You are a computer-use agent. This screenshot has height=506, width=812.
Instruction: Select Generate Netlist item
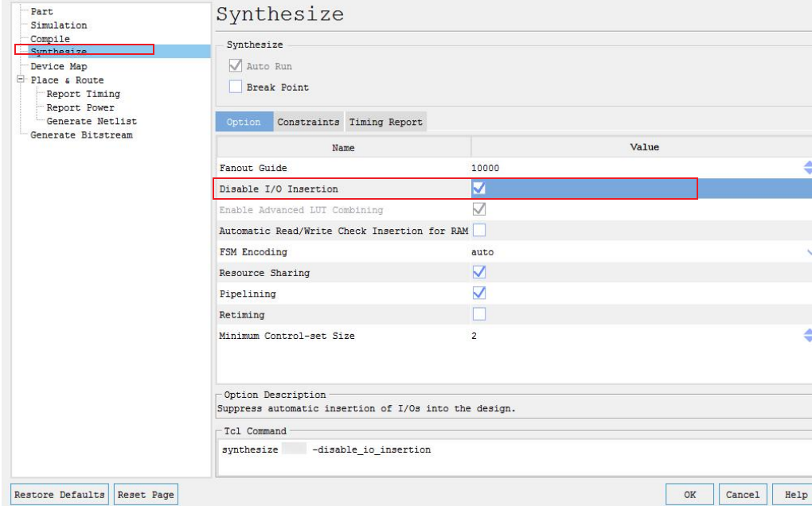click(92, 121)
